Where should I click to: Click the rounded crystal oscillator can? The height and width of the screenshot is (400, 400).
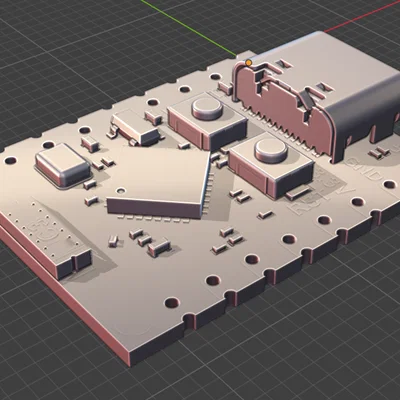63,164
